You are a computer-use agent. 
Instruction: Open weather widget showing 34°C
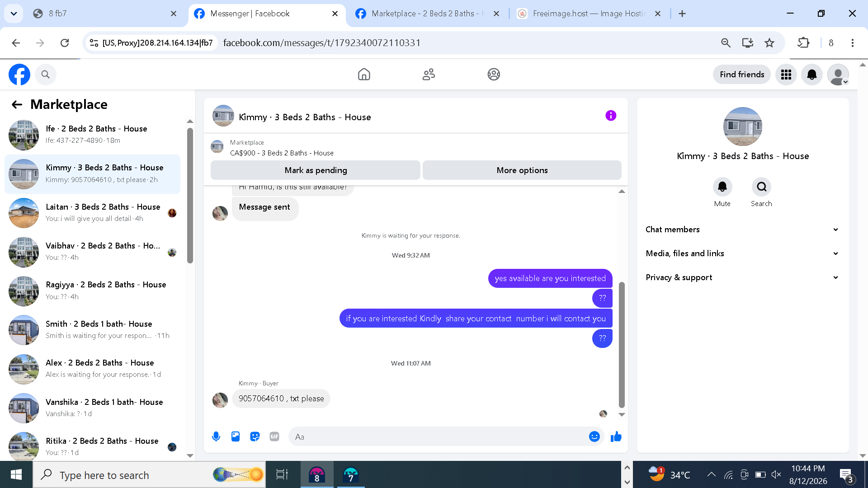(x=669, y=474)
